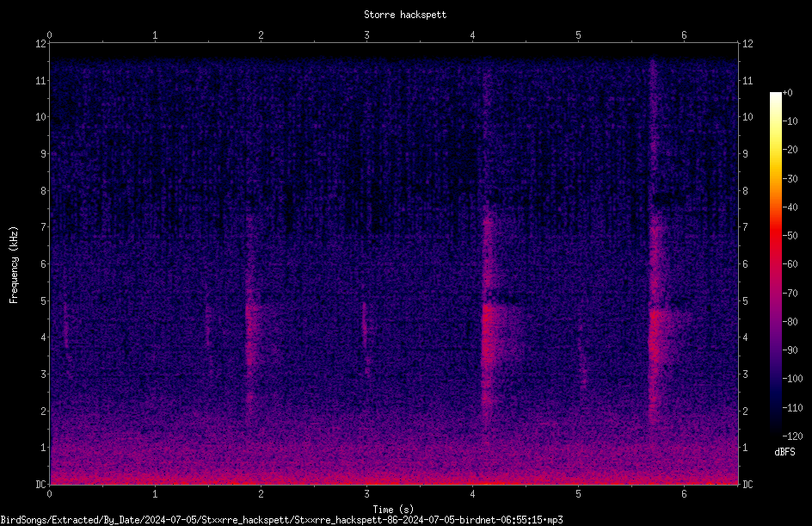Click the "Time (s)" axis label
The image size is (812, 526).
point(393,510)
